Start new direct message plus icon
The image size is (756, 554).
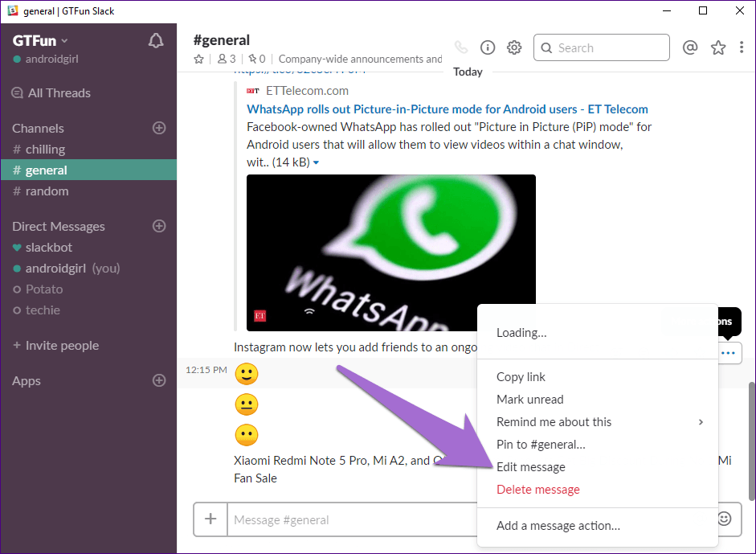(159, 226)
